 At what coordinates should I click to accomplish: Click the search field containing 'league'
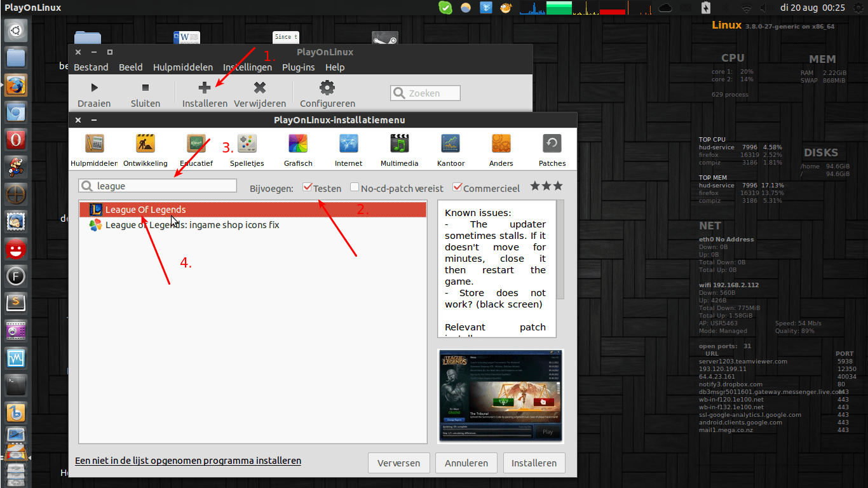tap(158, 186)
